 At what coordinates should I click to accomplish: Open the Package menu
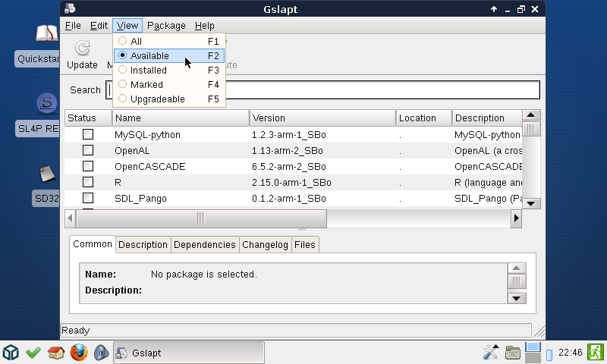tap(166, 26)
